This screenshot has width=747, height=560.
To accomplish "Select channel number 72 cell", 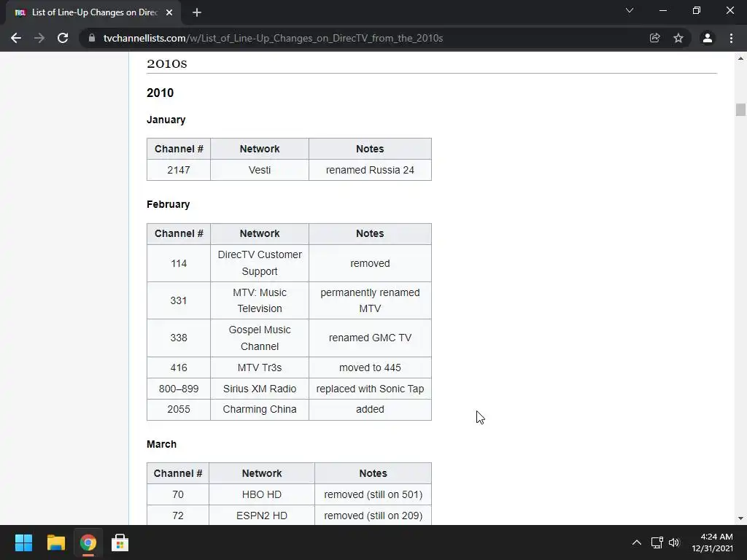I will coord(178,516).
